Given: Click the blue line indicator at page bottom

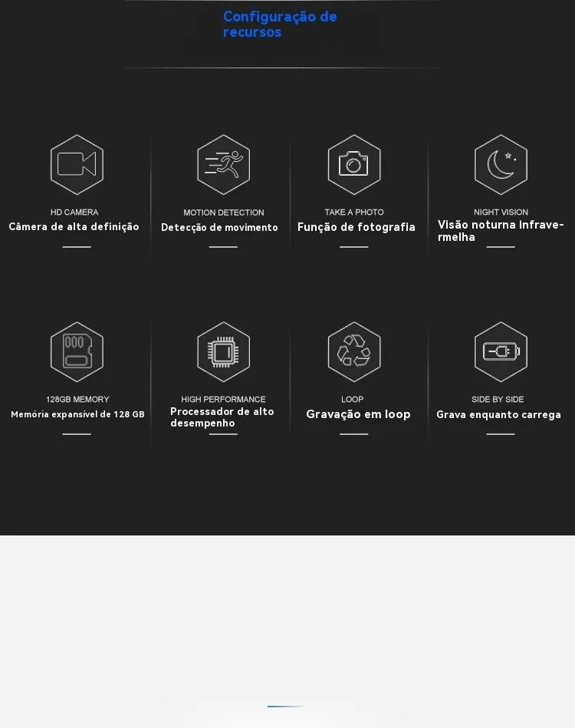Looking at the screenshot, I should click(x=286, y=707).
